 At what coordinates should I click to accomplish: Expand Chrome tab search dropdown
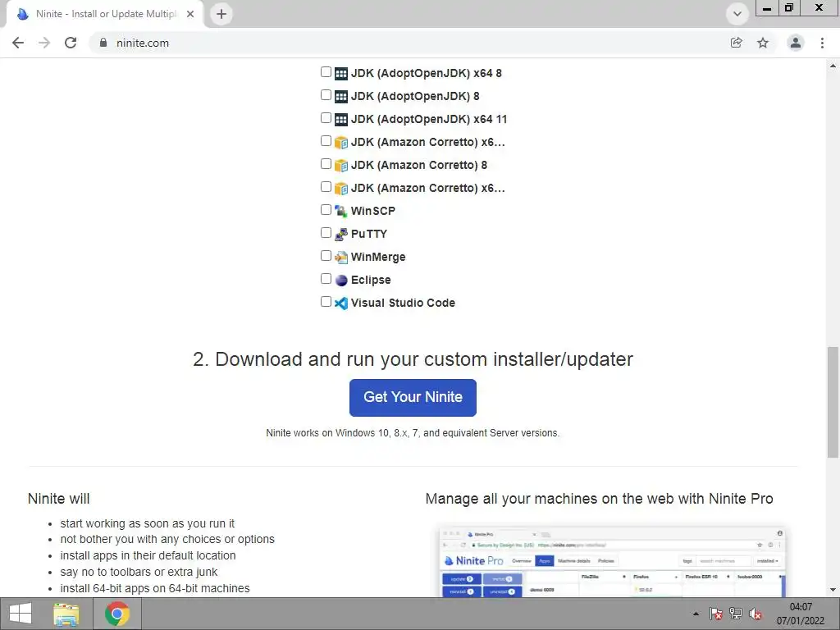737,14
